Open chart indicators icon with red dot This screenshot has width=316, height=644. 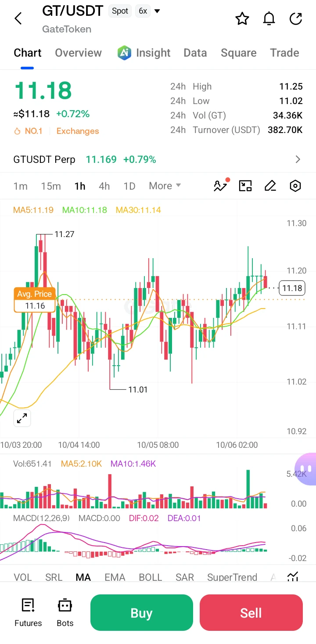click(x=221, y=185)
